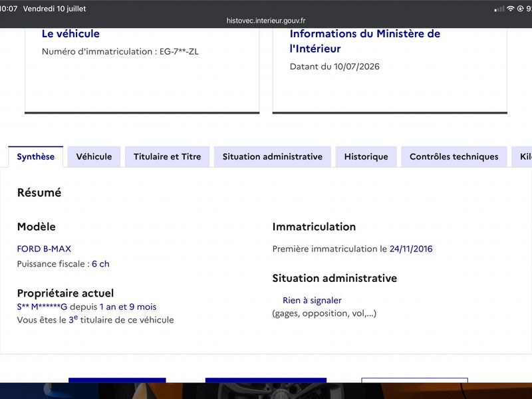Switch to Contrôles techniques tab
The width and height of the screenshot is (532, 399).
454,157
